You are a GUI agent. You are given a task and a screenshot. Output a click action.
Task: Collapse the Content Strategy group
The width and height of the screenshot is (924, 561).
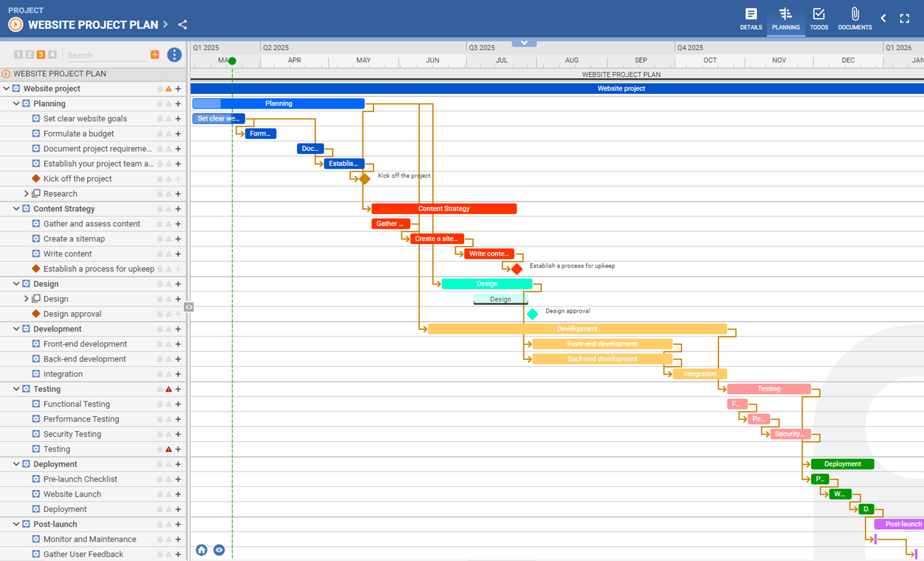click(16, 208)
